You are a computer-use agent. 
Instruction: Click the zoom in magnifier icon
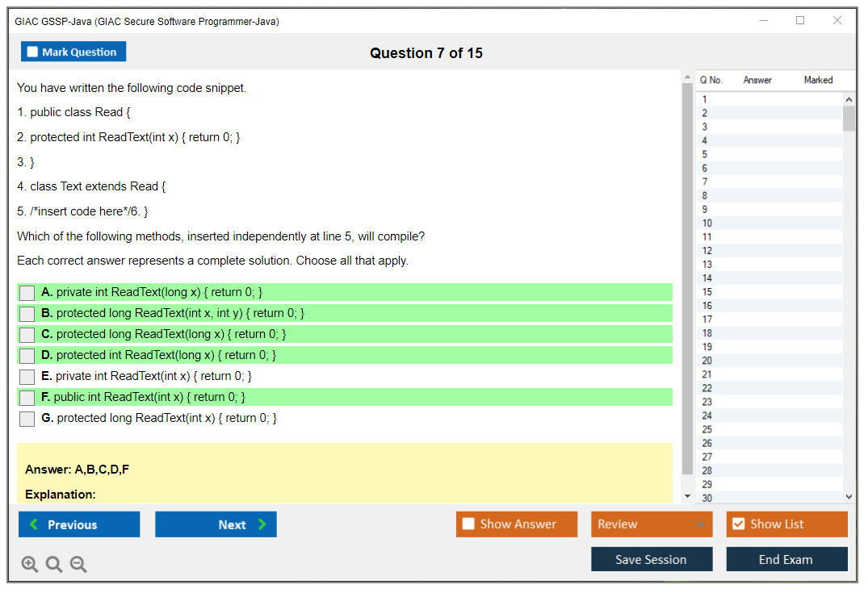pyautogui.click(x=29, y=564)
